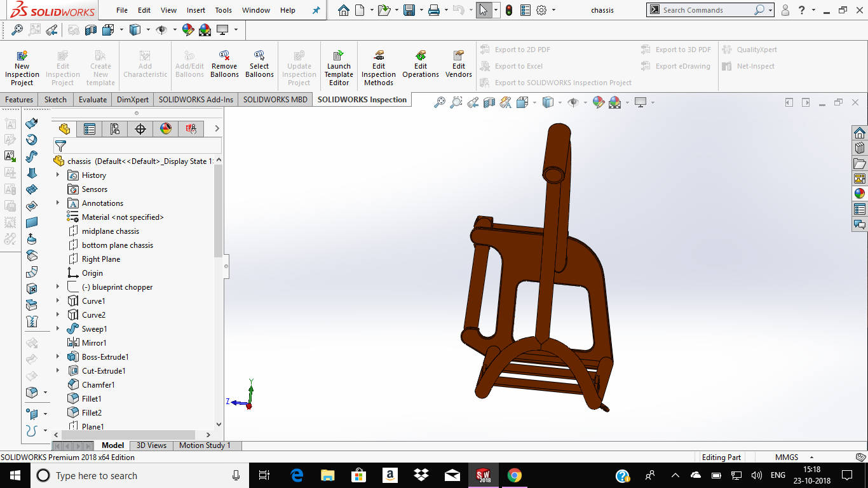868x488 pixels.
Task: Click Remove Balloons tool
Action: [x=224, y=64]
